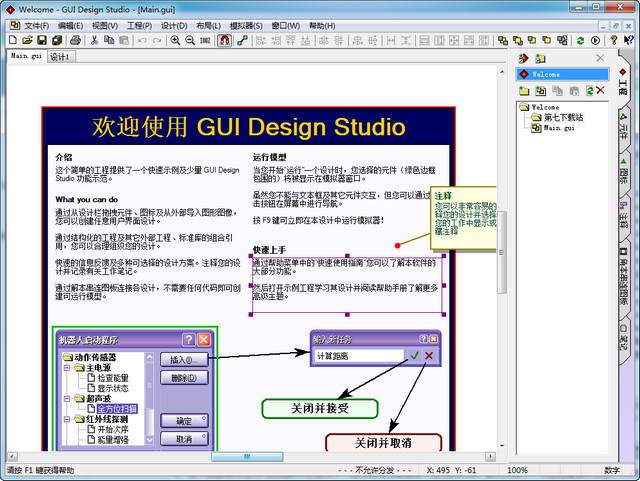
Task: Save the current design
Action: point(42,40)
